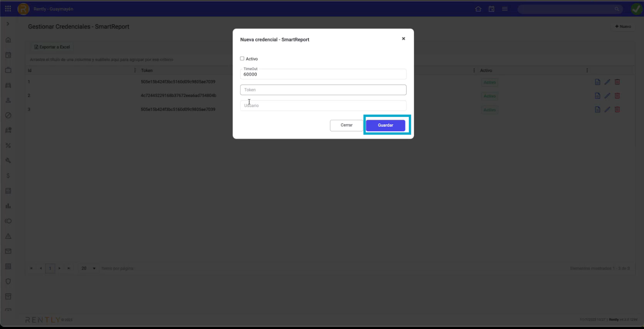Screen dimensions: 644x329
Task: Open the items per page dropdown
Action: coord(89,268)
